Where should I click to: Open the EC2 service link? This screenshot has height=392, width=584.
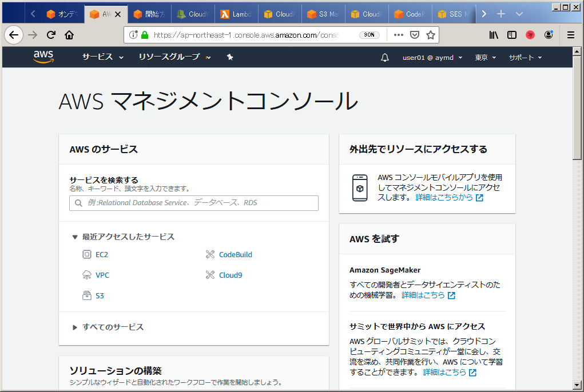pyautogui.click(x=102, y=254)
